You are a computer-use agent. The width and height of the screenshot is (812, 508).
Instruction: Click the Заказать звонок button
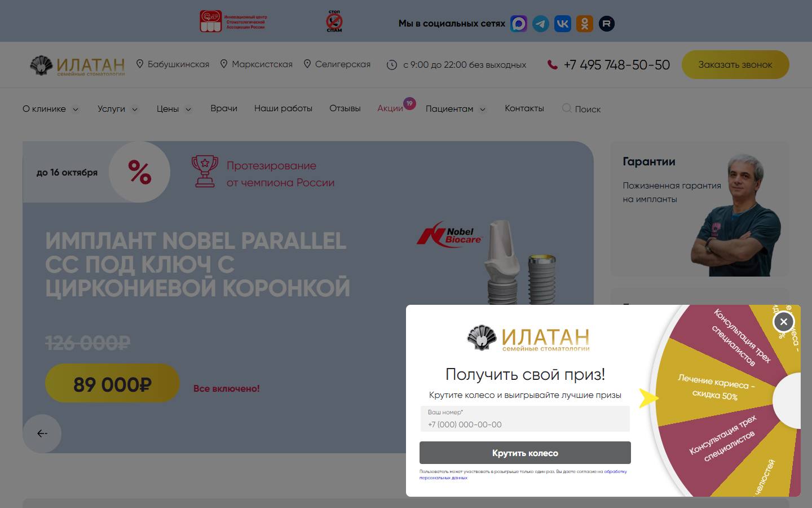[735, 64]
